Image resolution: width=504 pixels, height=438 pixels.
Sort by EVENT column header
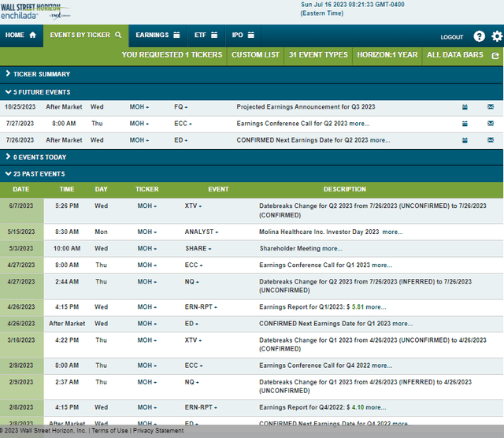tap(218, 189)
